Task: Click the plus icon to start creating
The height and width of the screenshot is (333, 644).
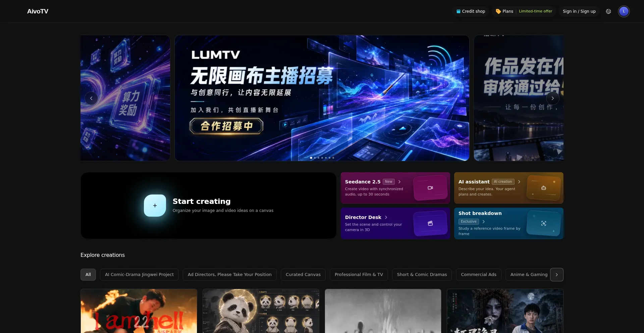Action: pyautogui.click(x=155, y=206)
